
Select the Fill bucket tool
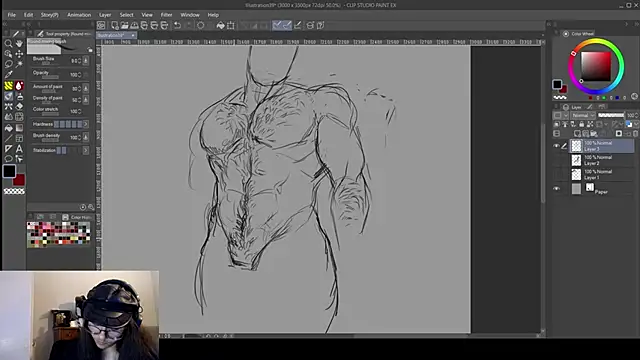coord(8,128)
